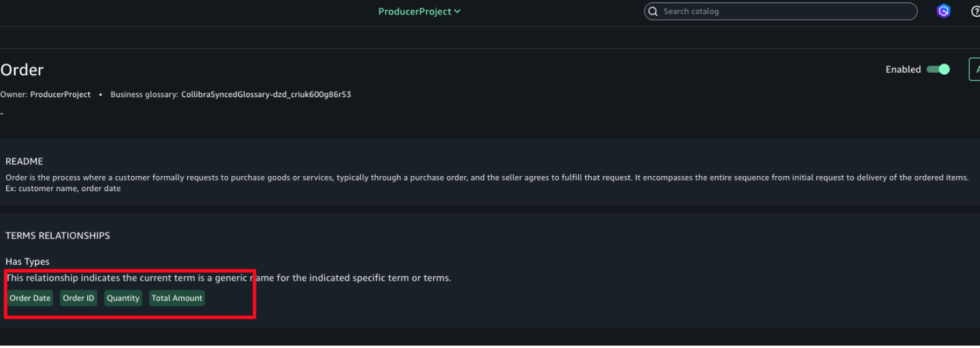Toggle the Enabled switch off
980x348 pixels.
[938, 69]
